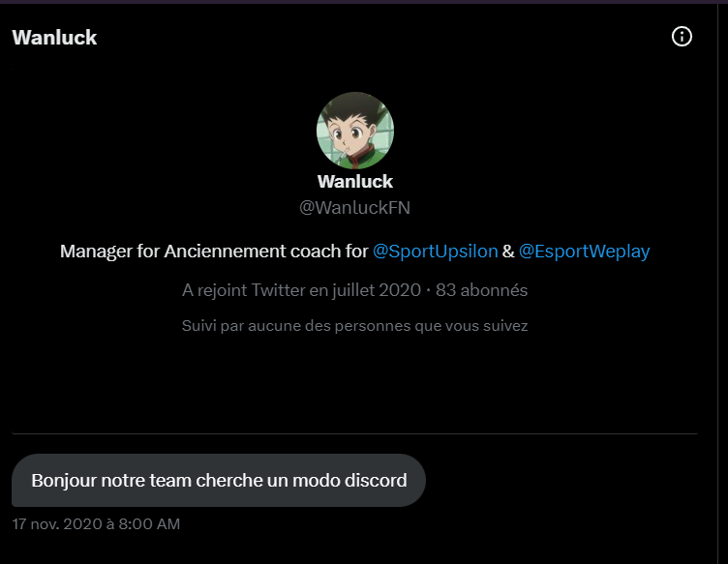Select the vertical divider on the right edge

717,283
